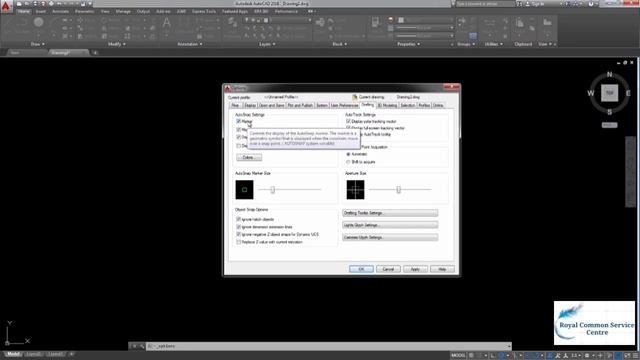The image size is (640, 360).
Task: Click the Open file icon in Quick Access toolbar
Action: click(x=27, y=4)
